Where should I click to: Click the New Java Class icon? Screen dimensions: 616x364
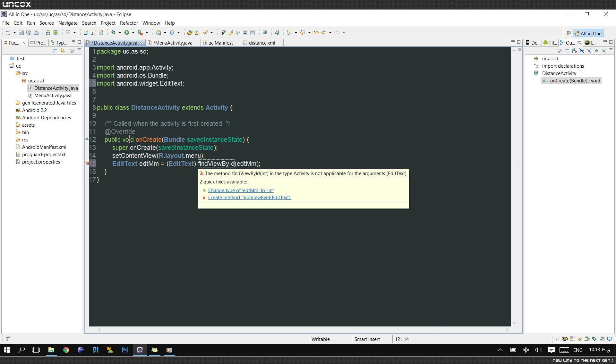click(172, 32)
